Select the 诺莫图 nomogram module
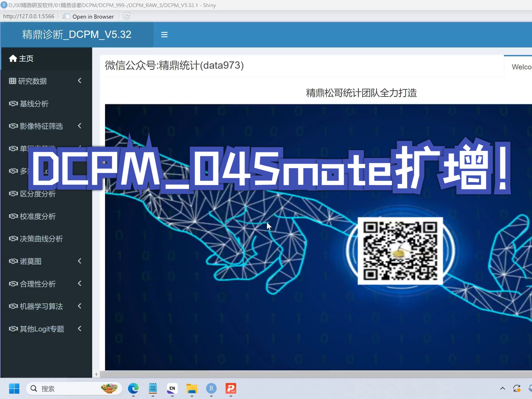The image size is (532, 399). pos(31,261)
